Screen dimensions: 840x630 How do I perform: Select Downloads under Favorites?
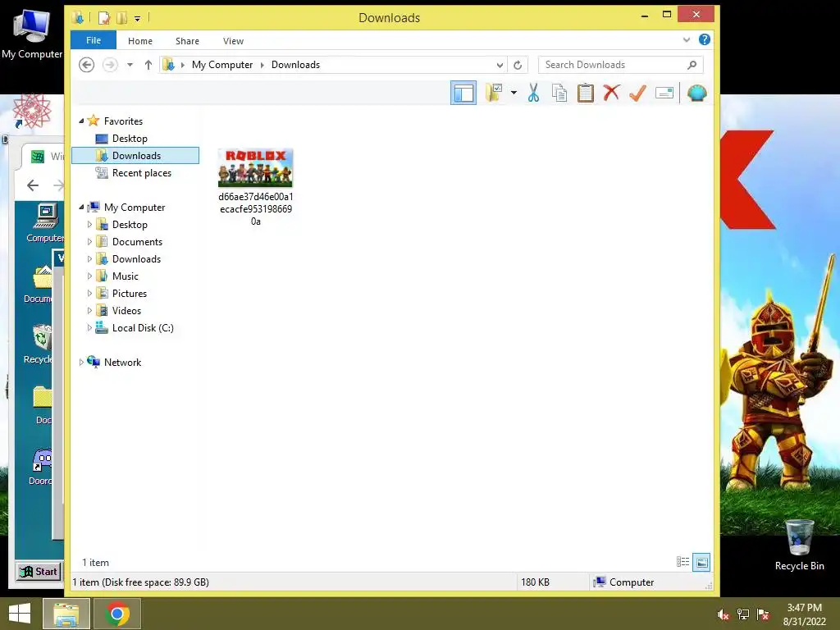[x=135, y=155]
